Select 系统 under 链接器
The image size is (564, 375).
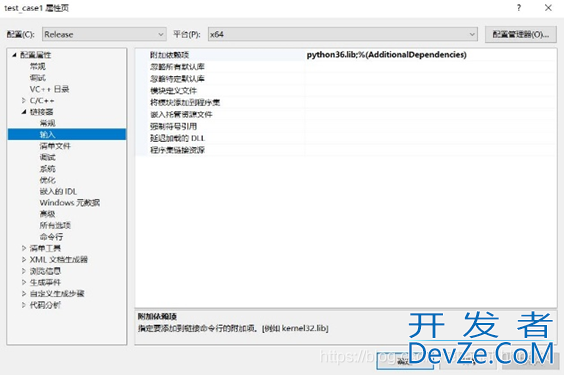pos(47,169)
